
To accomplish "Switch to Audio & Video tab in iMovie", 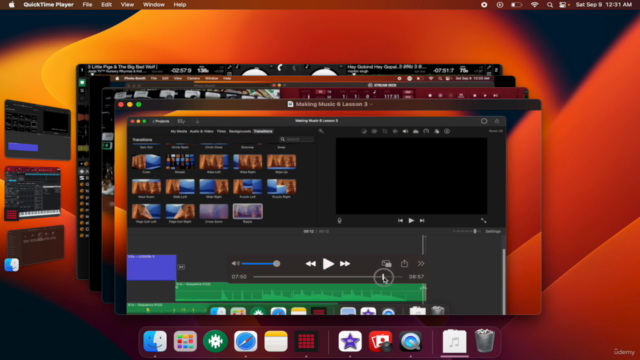I will tap(202, 131).
